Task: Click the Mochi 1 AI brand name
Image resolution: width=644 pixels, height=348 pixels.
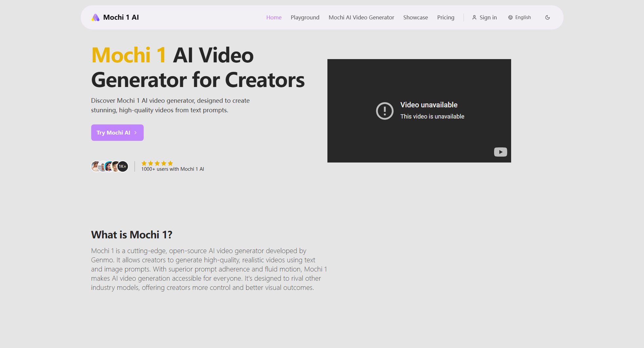Action: pyautogui.click(x=121, y=17)
